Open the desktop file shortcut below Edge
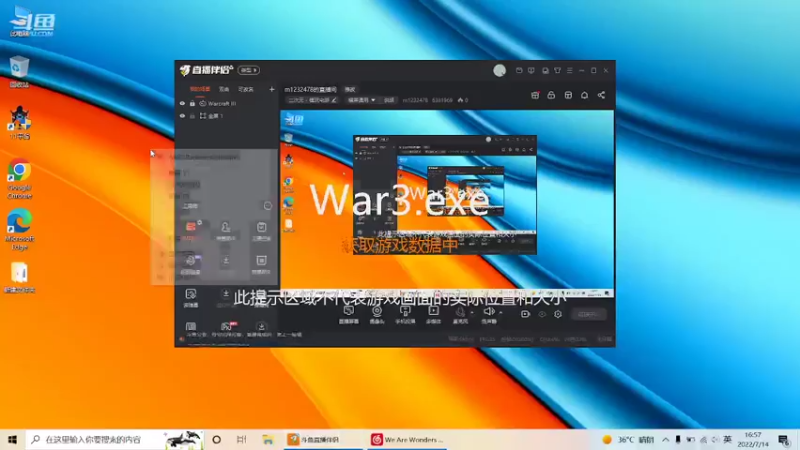The width and height of the screenshot is (800, 450). coord(19,278)
